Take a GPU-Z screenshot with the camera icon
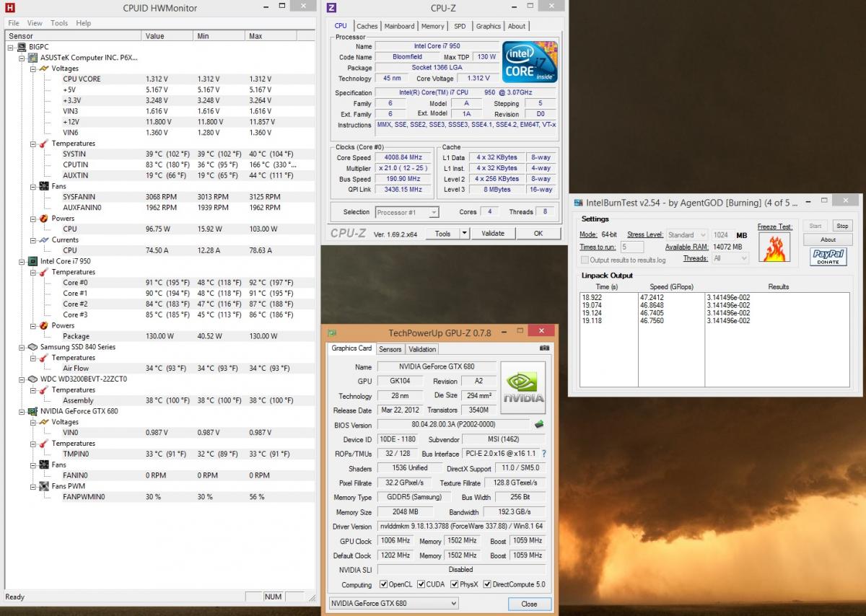Screen dimensions: 866x616 [544, 348]
